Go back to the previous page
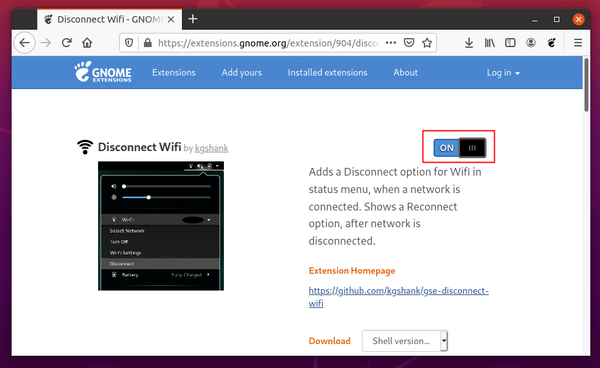Viewport: 600px width, 368px height. click(24, 43)
